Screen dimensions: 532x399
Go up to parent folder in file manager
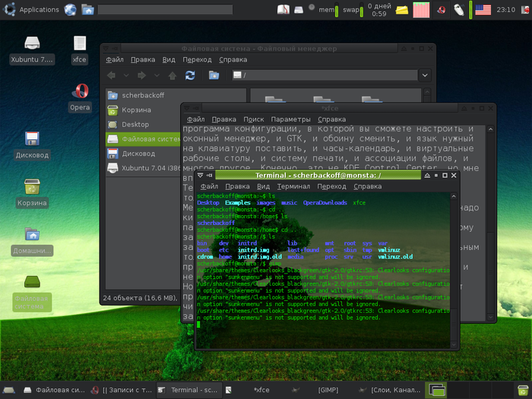[173, 75]
